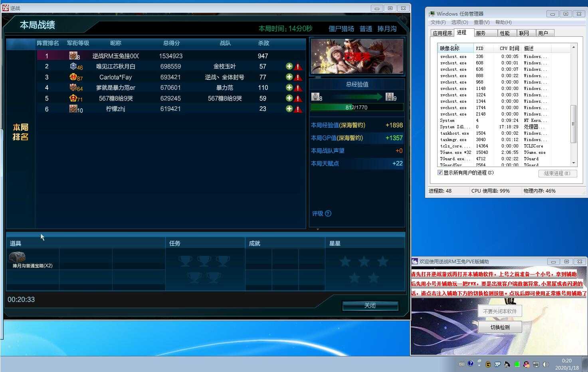Click the experience progress bar 812/1770
Image resolution: width=588 pixels, height=372 pixels.
(356, 107)
